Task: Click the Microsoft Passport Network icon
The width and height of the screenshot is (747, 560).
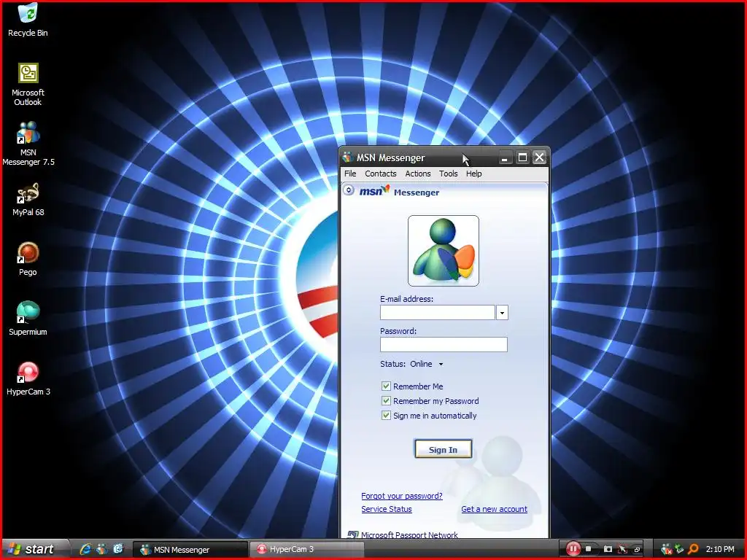Action: (x=353, y=534)
